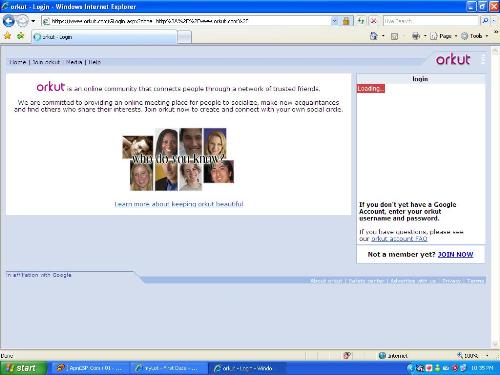The image size is (500, 375).
Task: Open 'Learn more about keeping orkut beautiful' link
Action: 179,204
